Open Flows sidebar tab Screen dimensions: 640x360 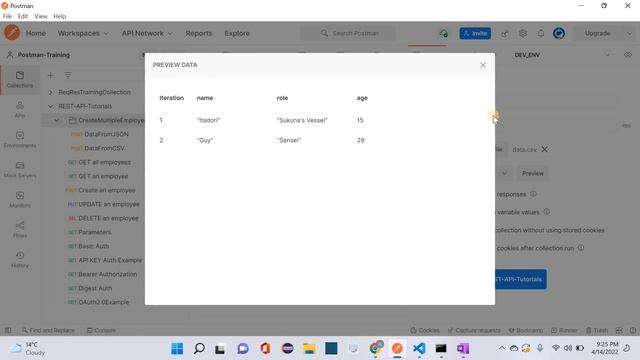tap(20, 230)
